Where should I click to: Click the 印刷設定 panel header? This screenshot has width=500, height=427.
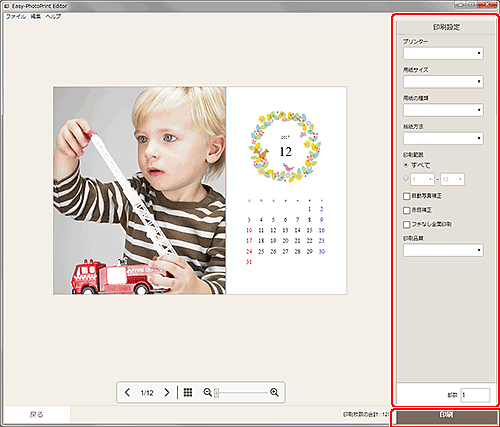coord(446,27)
